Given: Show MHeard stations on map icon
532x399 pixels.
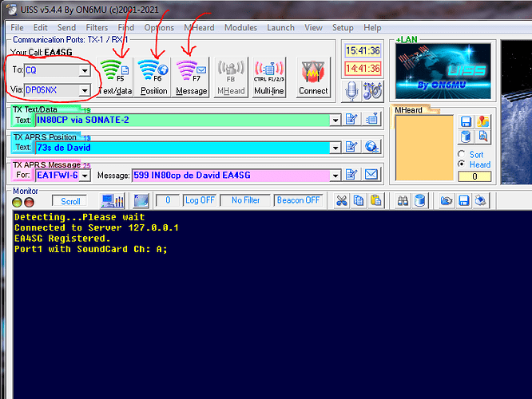Looking at the screenshot, I should click(x=482, y=122).
